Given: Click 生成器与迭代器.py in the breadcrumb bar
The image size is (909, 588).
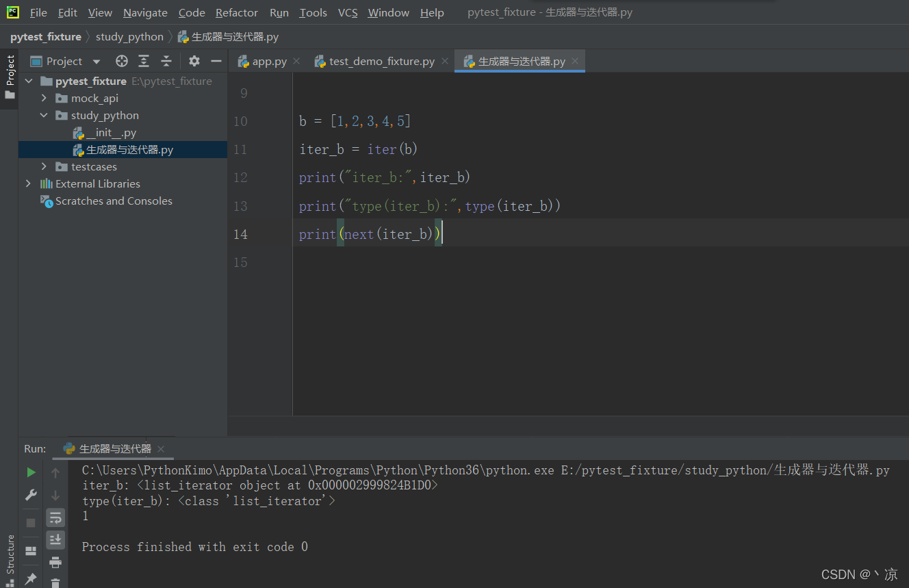Looking at the screenshot, I should point(228,37).
